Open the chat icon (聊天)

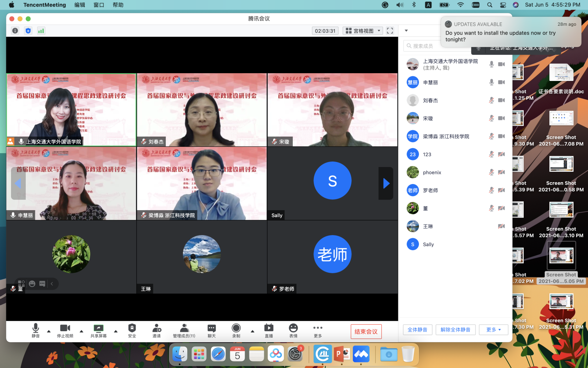(212, 328)
